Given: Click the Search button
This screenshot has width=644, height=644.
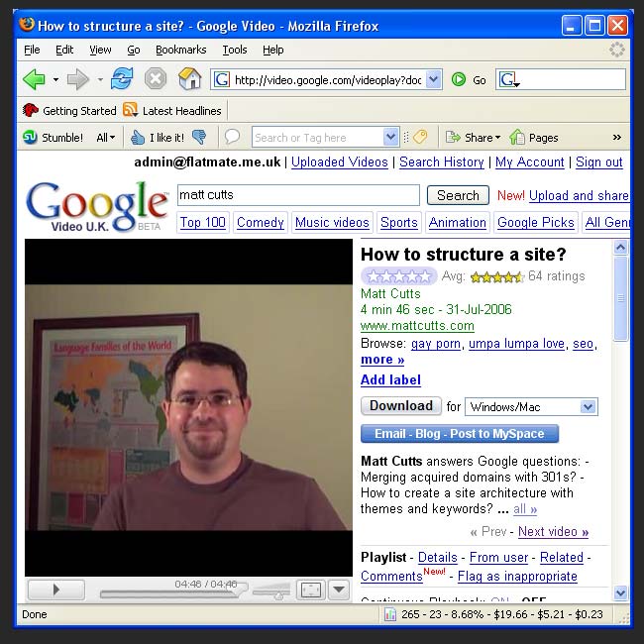Looking at the screenshot, I should pyautogui.click(x=458, y=195).
